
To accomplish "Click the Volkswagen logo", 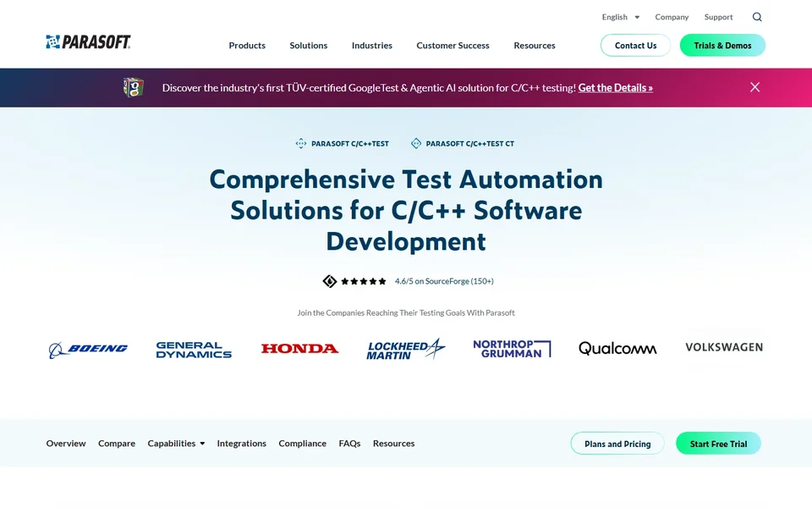I will 724,347.
